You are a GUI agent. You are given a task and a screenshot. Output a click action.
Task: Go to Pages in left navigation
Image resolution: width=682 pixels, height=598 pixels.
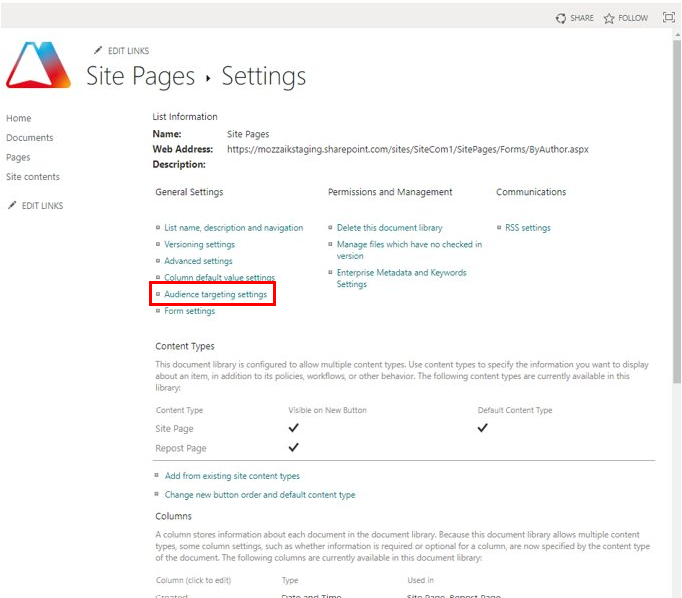tap(18, 157)
